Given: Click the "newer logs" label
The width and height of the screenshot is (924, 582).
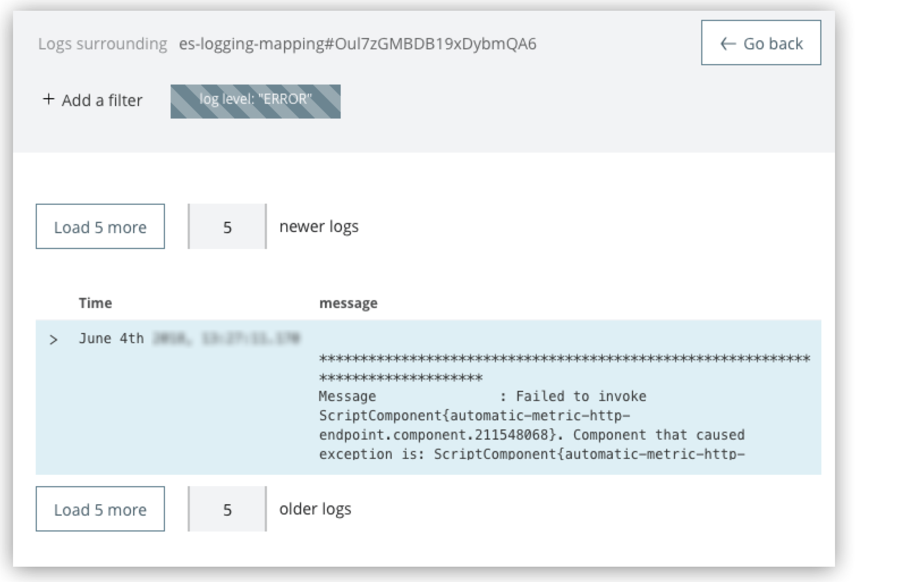Looking at the screenshot, I should click(x=319, y=226).
